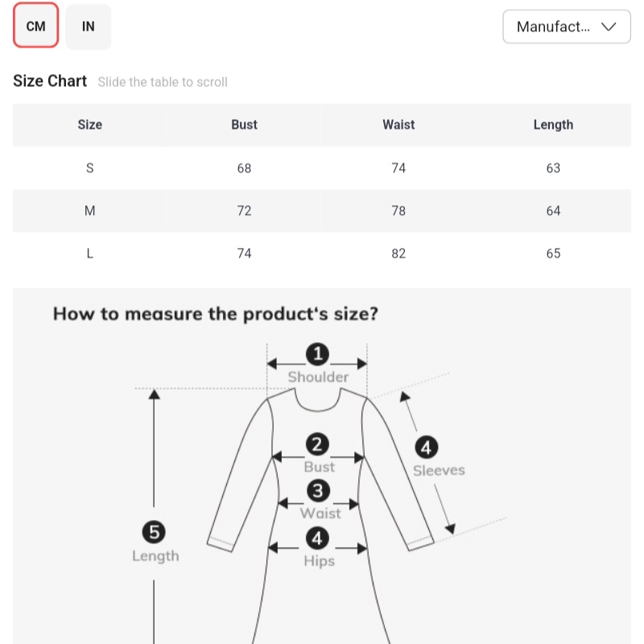Viewport: 644px width, 644px height.
Task: Select the size L row label
Action: click(89, 254)
